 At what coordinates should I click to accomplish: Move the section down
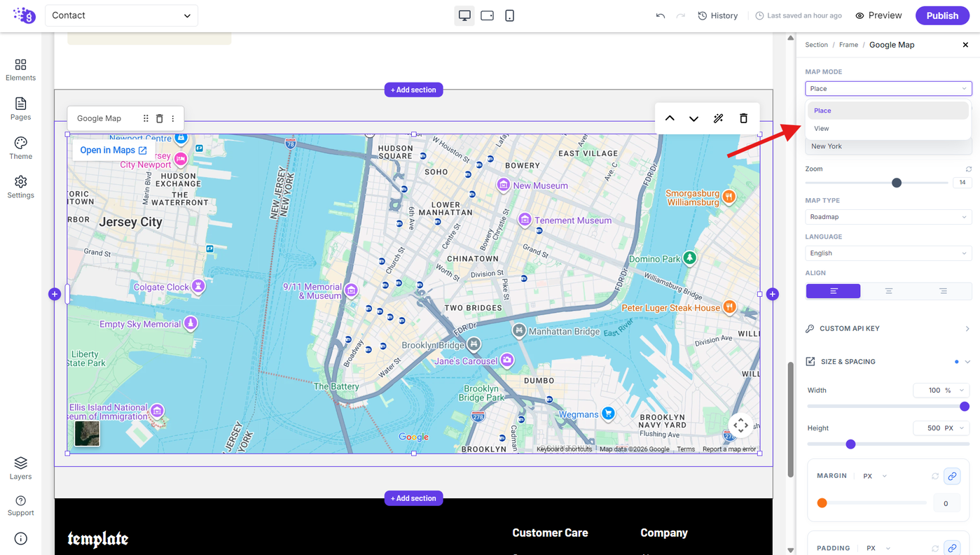(x=693, y=118)
